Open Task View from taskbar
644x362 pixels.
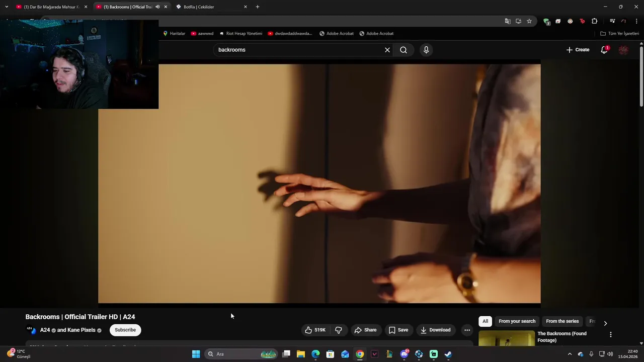(286, 354)
